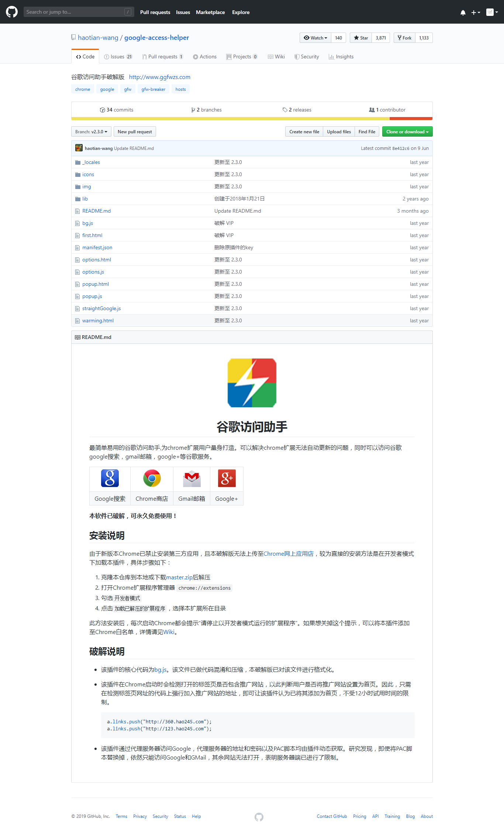Viewport: 504px width, 840px height.
Task: View the 140 watchers count
Action: pyautogui.click(x=338, y=38)
